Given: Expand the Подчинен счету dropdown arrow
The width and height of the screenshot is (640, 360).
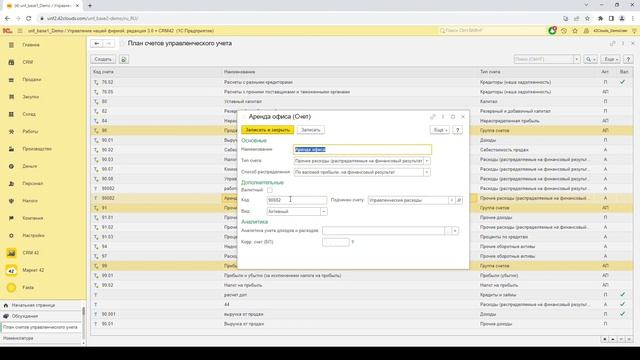Looking at the screenshot, I should click(x=451, y=200).
